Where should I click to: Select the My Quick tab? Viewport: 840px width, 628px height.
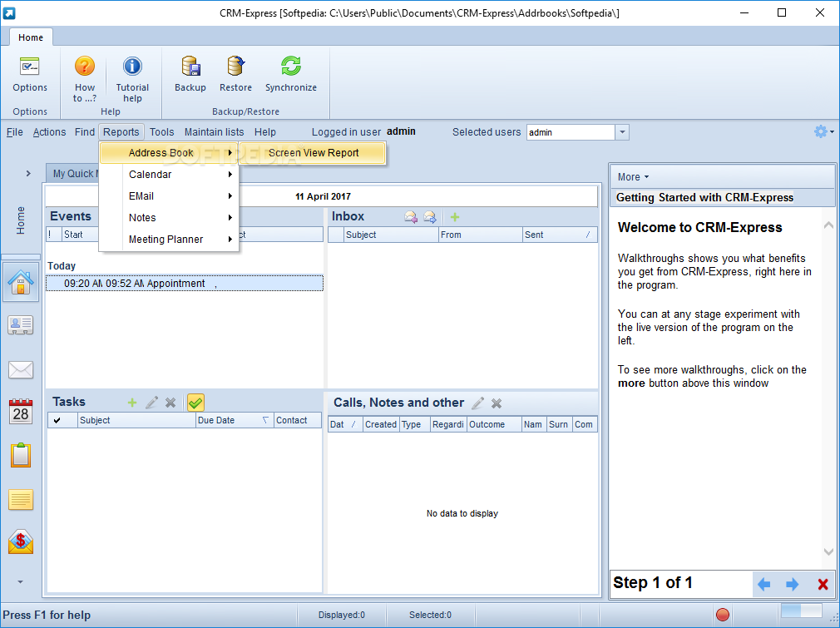(x=73, y=174)
